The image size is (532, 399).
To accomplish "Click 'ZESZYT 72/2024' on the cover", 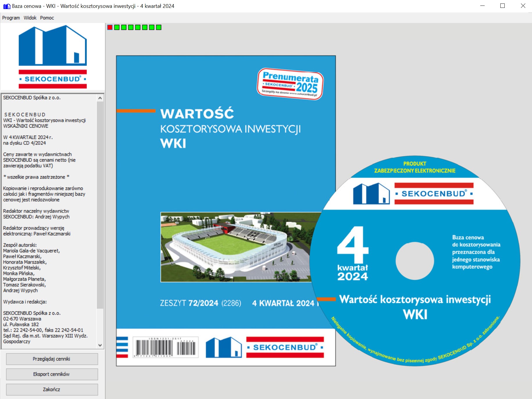I will click(189, 303).
